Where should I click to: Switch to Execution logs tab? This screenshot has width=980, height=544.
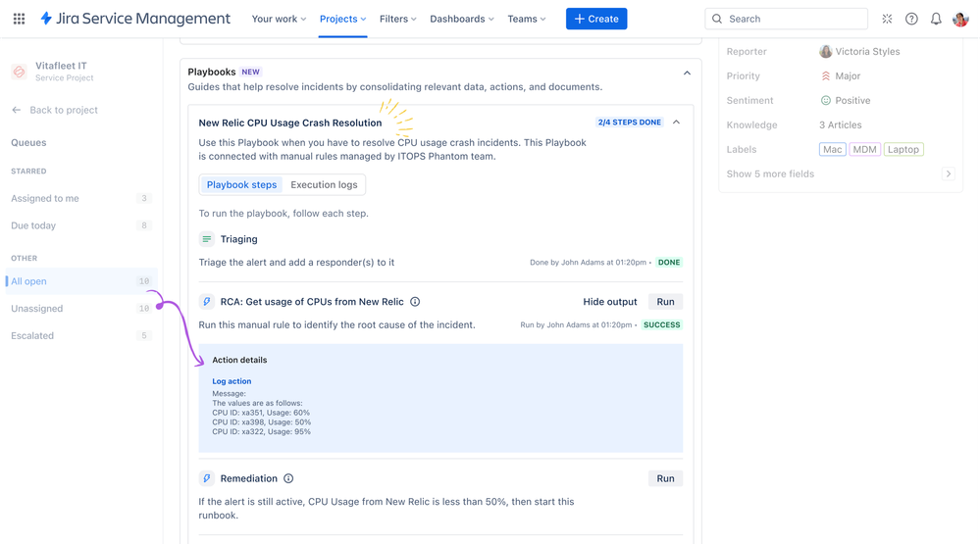324,185
